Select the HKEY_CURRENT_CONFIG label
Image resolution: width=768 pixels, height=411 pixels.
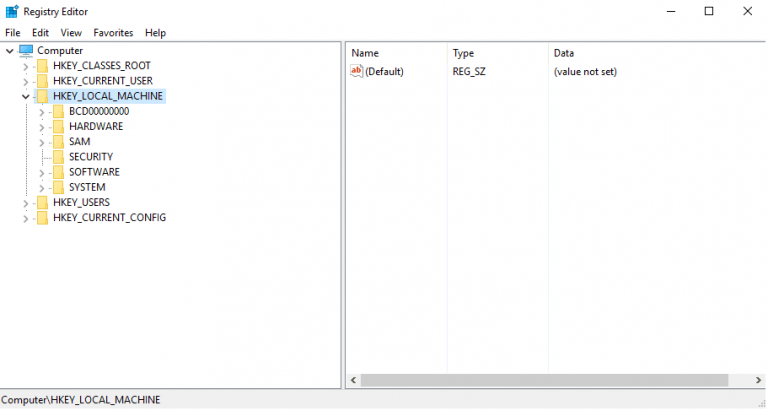coord(109,218)
